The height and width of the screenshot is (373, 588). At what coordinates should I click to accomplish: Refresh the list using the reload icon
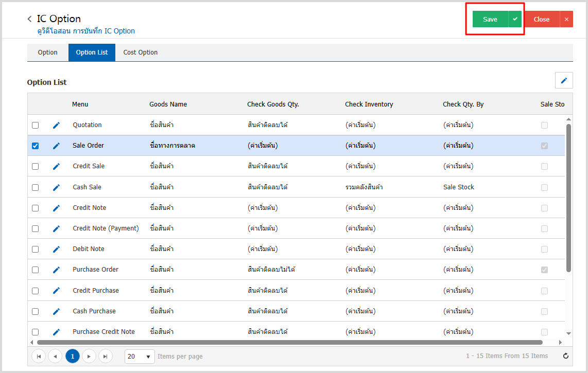click(x=566, y=356)
